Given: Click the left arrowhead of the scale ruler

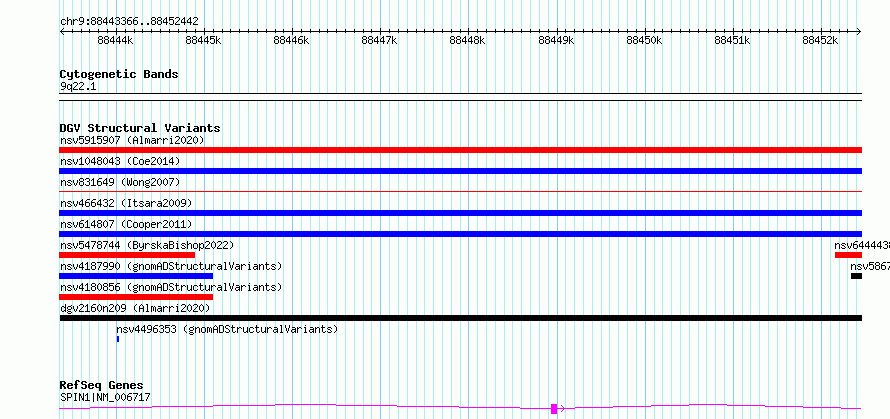Looking at the screenshot, I should (x=62, y=31).
